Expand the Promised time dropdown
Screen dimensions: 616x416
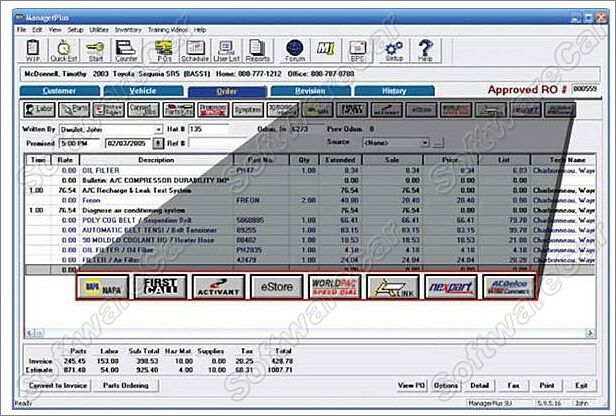pyautogui.click(x=95, y=143)
